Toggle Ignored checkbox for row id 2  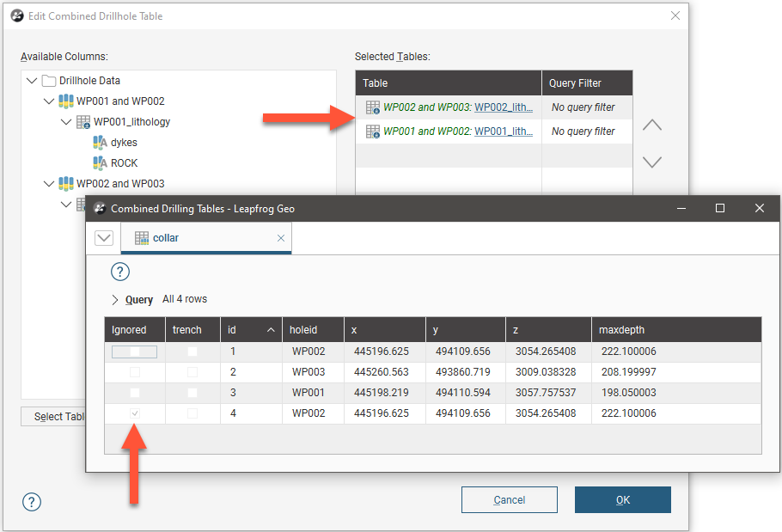pos(135,372)
